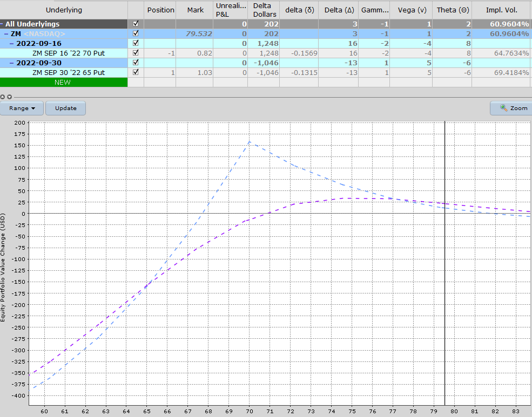The width and height of the screenshot is (532, 417).
Task: Open the Range dropdown
Action: (22, 108)
